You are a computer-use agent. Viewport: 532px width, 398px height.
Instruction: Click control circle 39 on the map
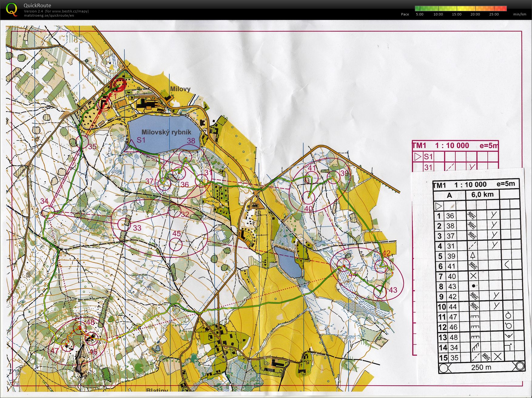click(333, 178)
